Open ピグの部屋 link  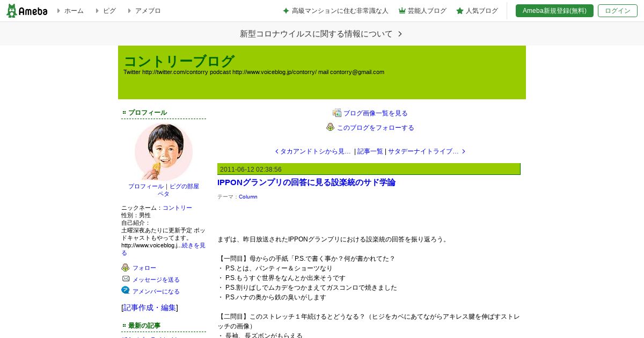[184, 187]
